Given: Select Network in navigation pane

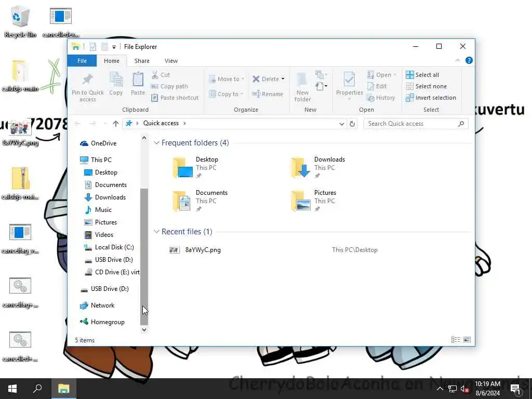Looking at the screenshot, I should [97, 305].
